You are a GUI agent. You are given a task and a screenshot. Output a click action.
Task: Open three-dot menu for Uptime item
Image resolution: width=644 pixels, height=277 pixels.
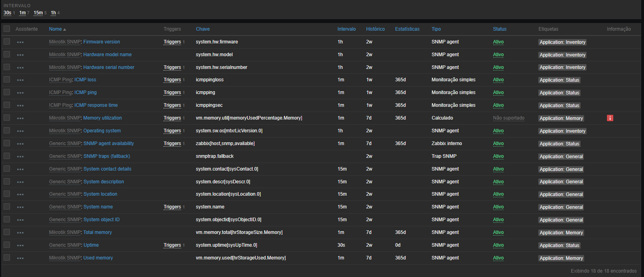pyautogui.click(x=20, y=246)
